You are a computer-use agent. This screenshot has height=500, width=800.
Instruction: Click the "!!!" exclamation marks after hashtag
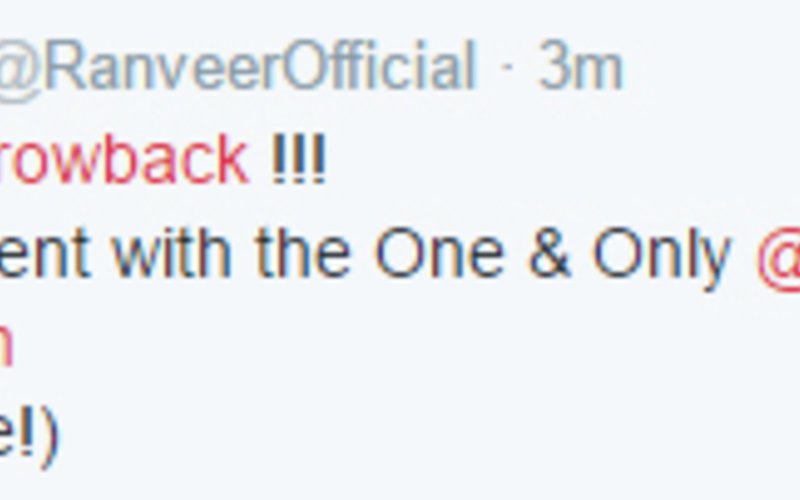pos(298,159)
